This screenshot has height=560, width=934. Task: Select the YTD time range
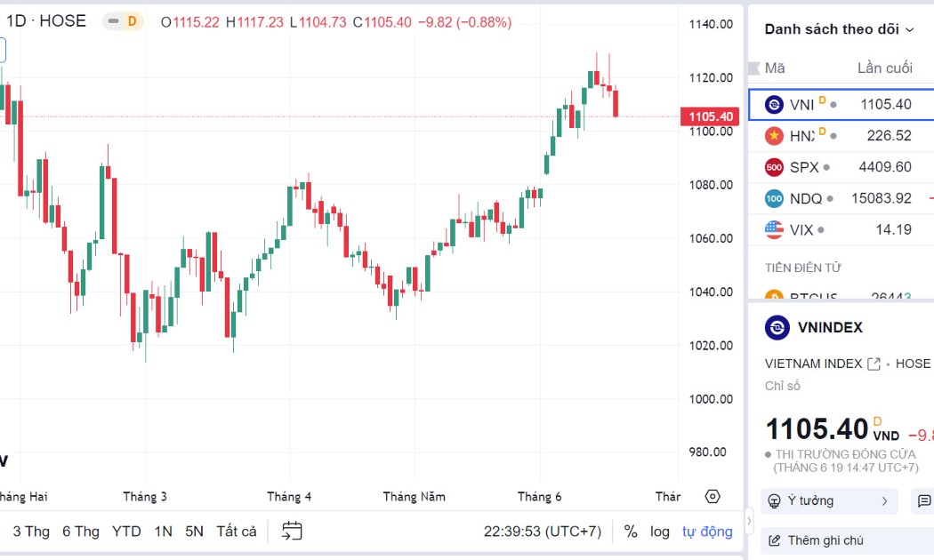point(126,532)
